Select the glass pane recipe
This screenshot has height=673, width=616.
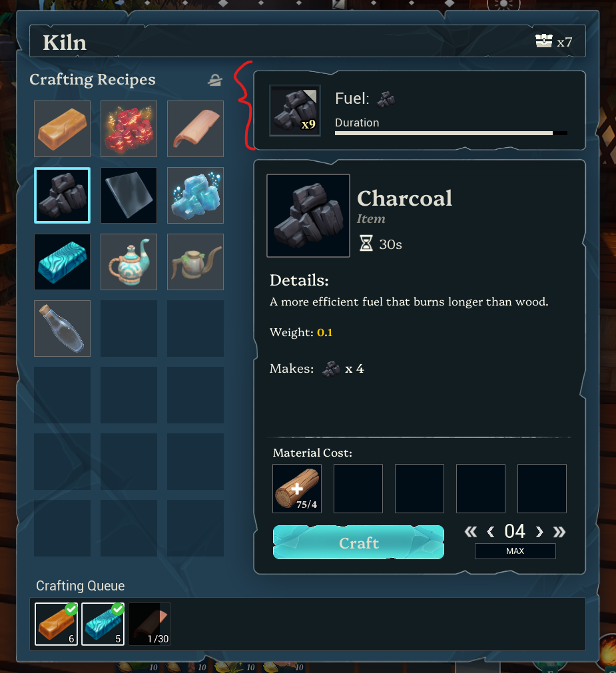(129, 195)
